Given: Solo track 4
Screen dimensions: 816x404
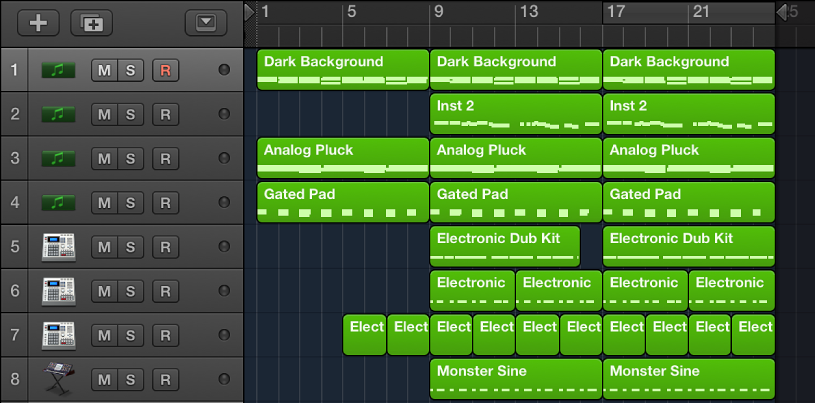Looking at the screenshot, I should 130,202.
